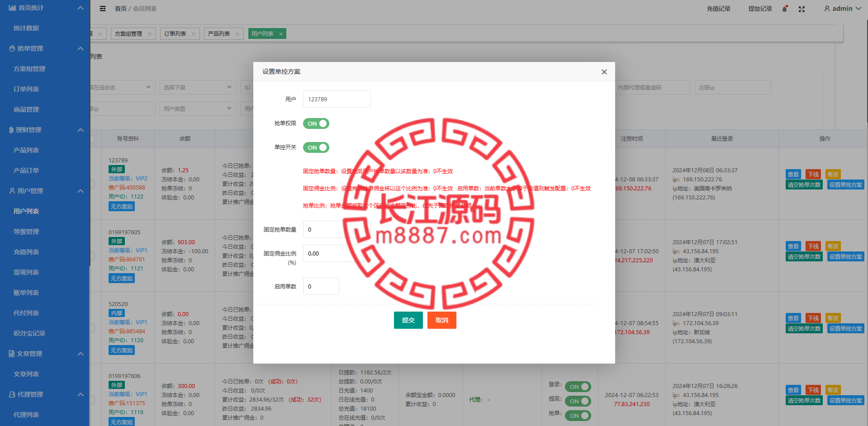Open 统计数据 in the sidebar
Viewport: 868px width, 426px height.
26,28
